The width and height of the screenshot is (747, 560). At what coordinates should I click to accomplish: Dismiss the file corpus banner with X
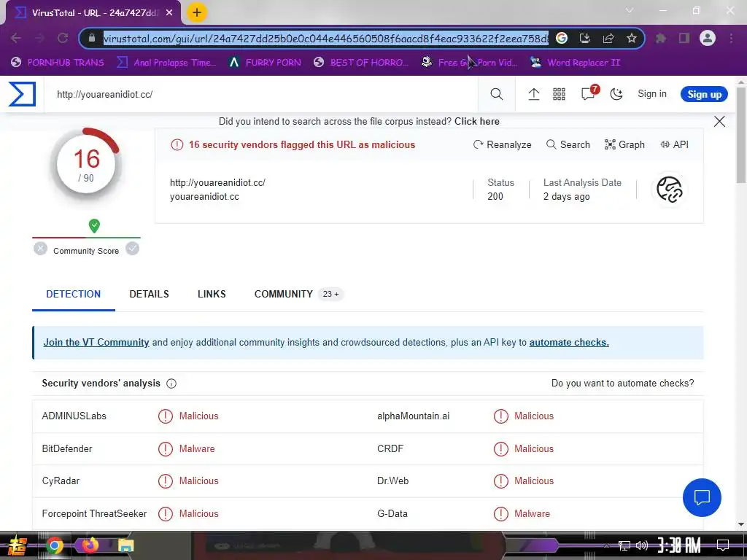click(x=719, y=122)
